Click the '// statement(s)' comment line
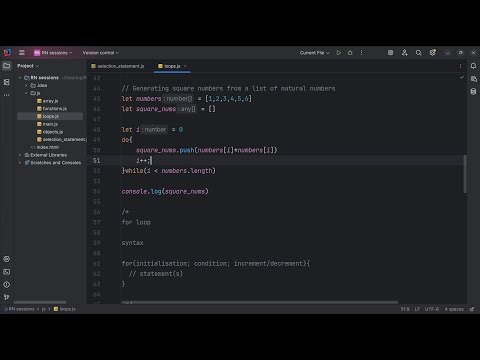 tap(156, 274)
